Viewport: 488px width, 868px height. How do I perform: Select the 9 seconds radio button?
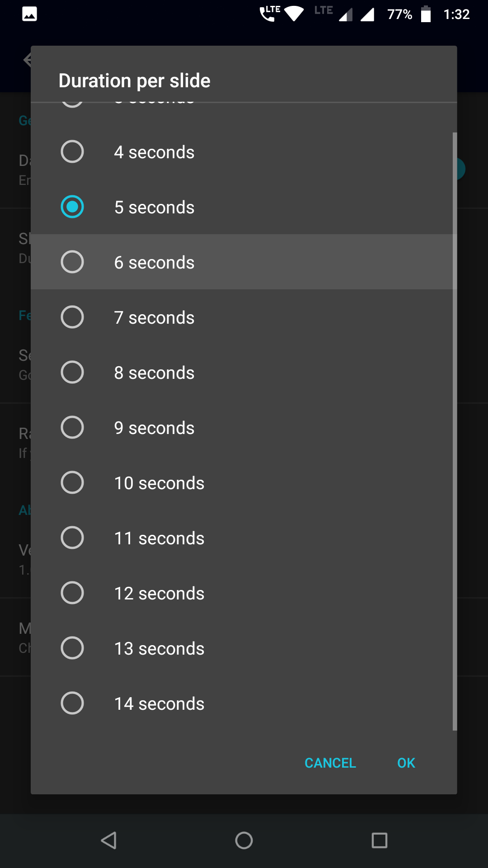72,427
